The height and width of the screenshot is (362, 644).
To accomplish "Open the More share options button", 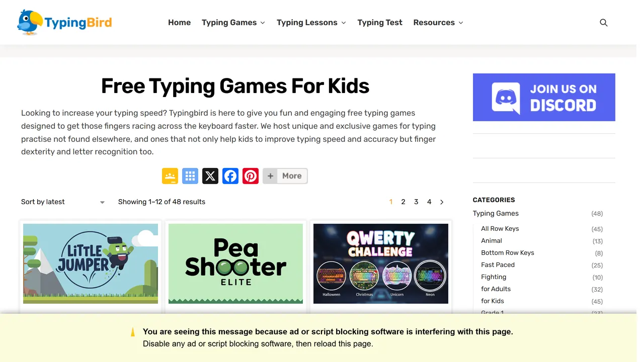I will coord(285,176).
